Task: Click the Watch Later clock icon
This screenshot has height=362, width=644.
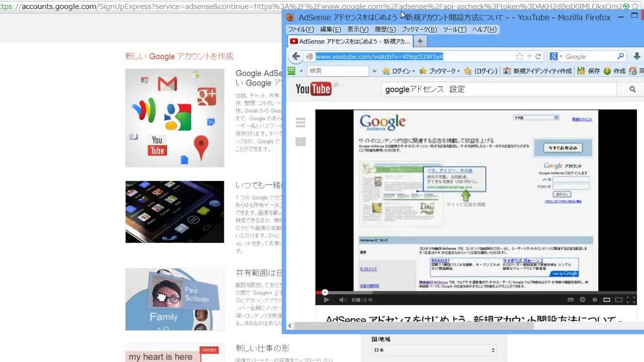Action: 595,300
